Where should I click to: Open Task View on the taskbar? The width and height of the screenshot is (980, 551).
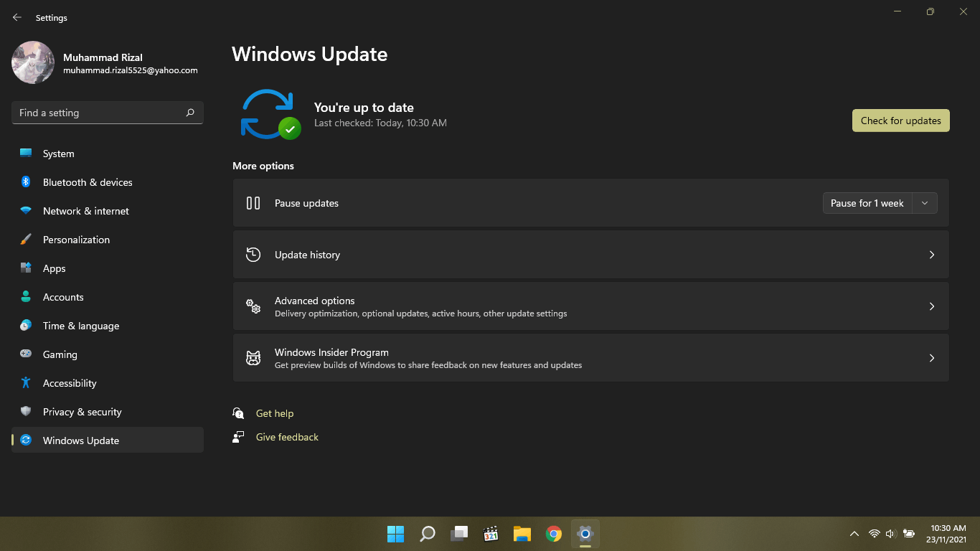(x=458, y=534)
